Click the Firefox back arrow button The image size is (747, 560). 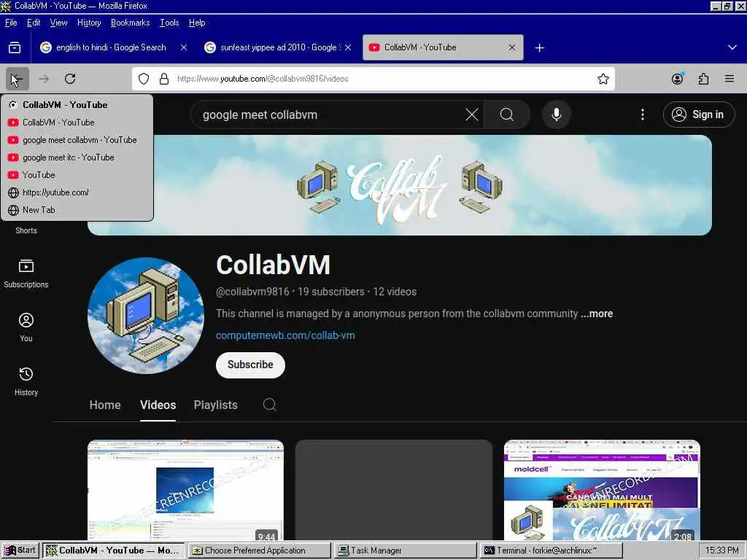tap(18, 79)
